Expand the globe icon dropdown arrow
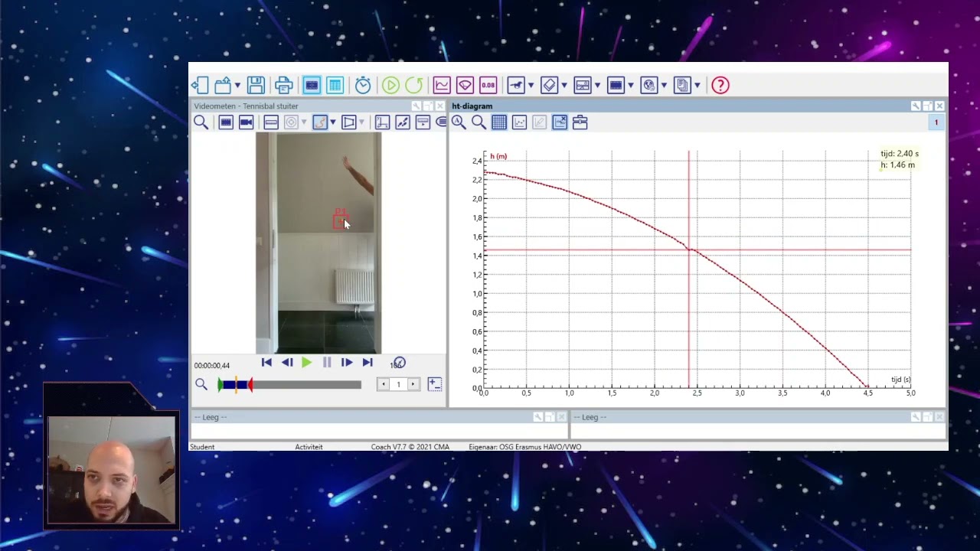This screenshot has height=551, width=980. coord(665,85)
